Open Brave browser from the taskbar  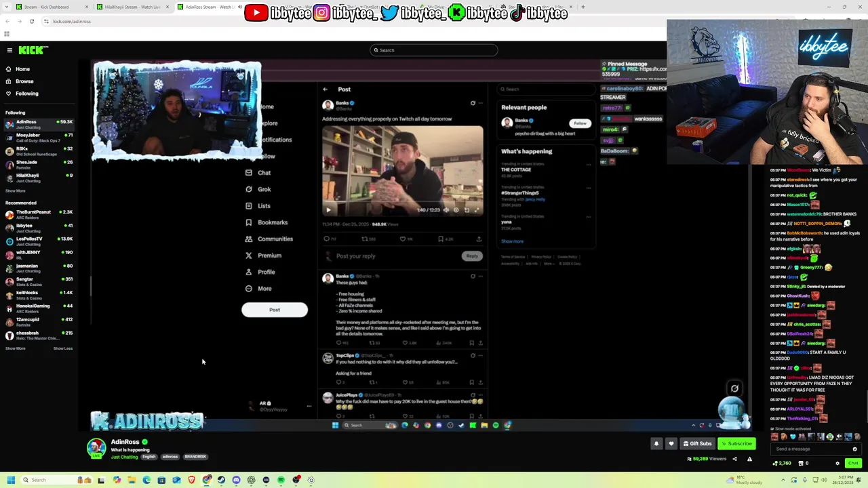click(191, 480)
